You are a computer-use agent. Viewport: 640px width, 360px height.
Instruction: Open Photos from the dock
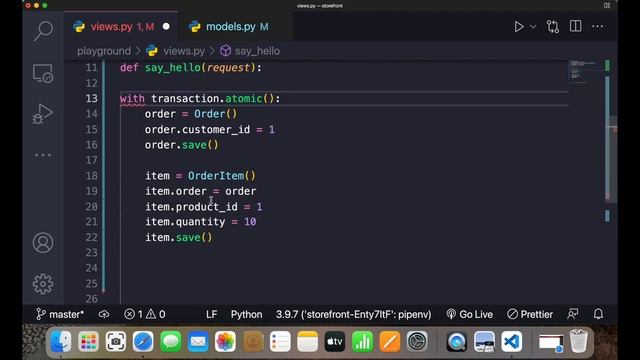point(225,341)
